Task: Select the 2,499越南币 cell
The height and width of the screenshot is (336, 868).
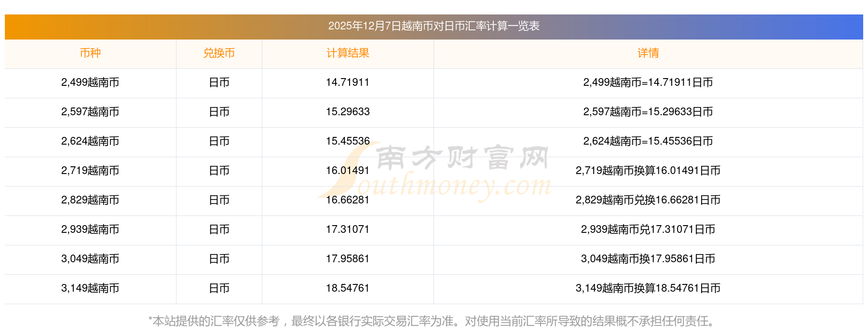Action: point(90,82)
